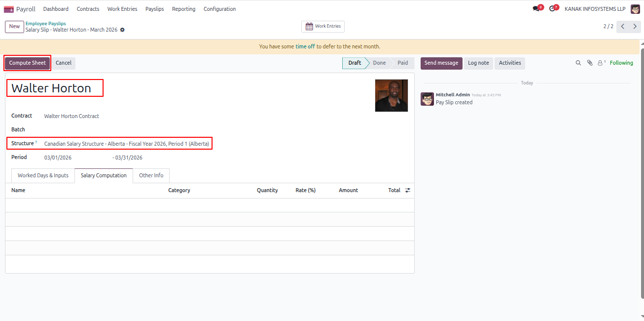Click the Activities button
This screenshot has height=321, width=644.
510,63
